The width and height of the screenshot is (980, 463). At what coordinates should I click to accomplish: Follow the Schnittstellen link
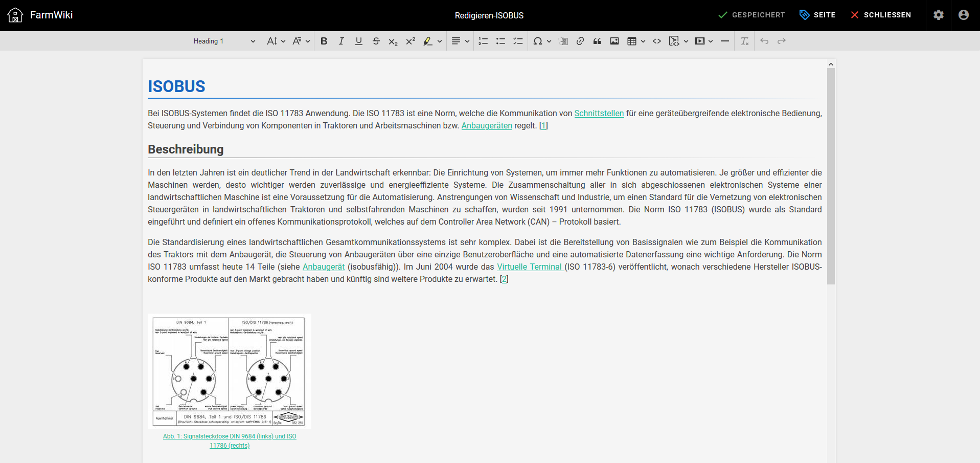coord(599,114)
